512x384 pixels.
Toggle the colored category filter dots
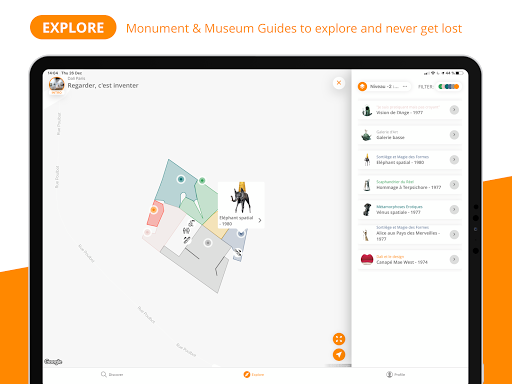click(448, 86)
